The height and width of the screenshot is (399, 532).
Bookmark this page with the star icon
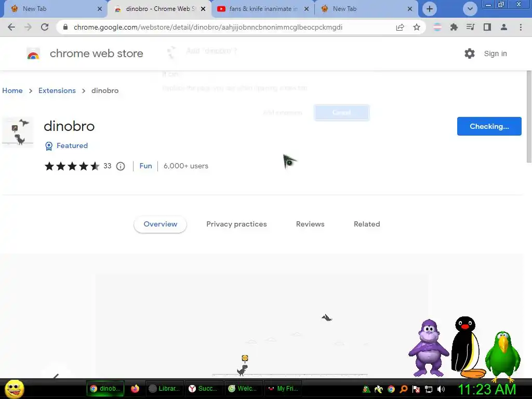[x=417, y=27]
